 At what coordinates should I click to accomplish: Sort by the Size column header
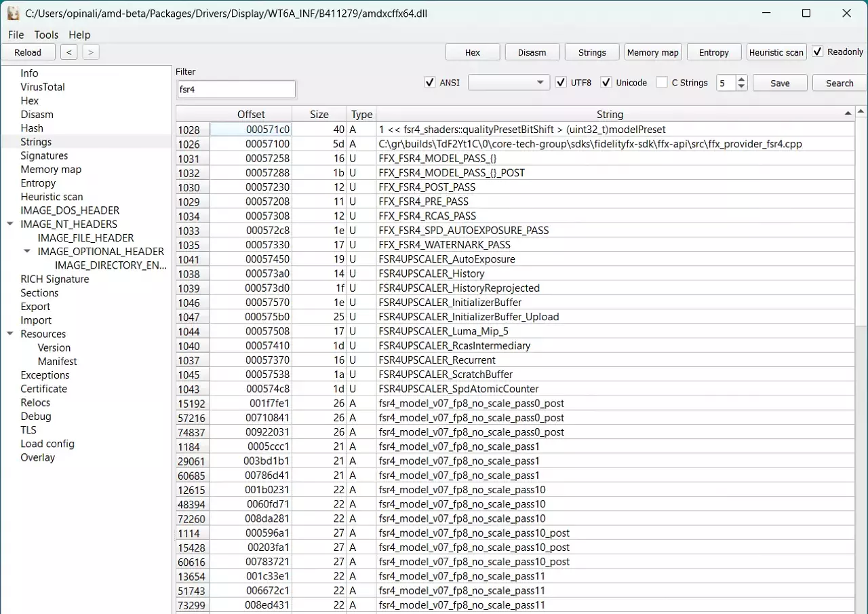(319, 115)
